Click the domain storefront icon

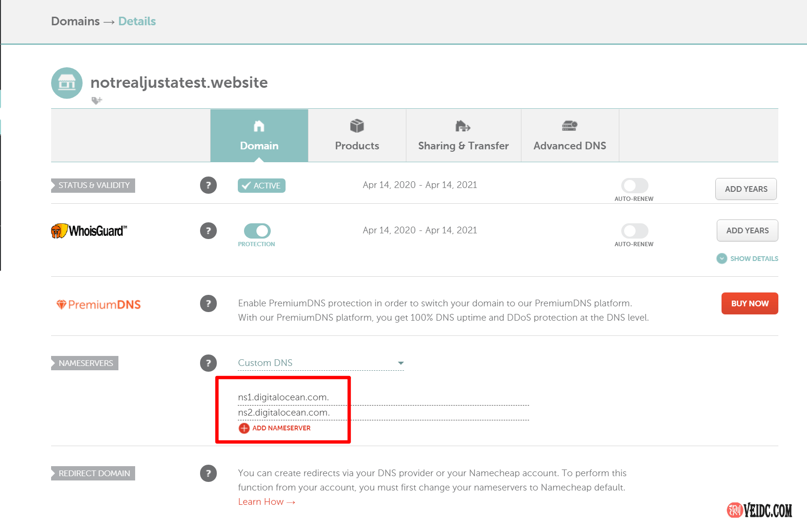tap(67, 83)
